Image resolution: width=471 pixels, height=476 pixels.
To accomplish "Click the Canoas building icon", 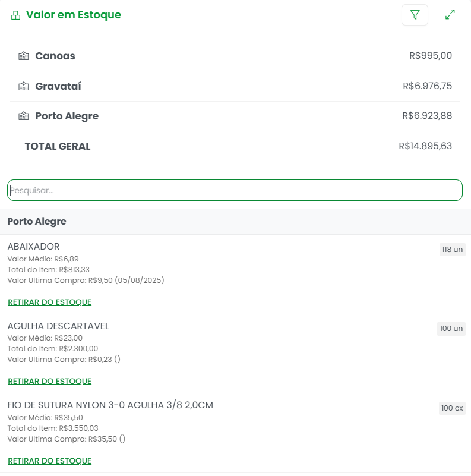I will tap(24, 56).
